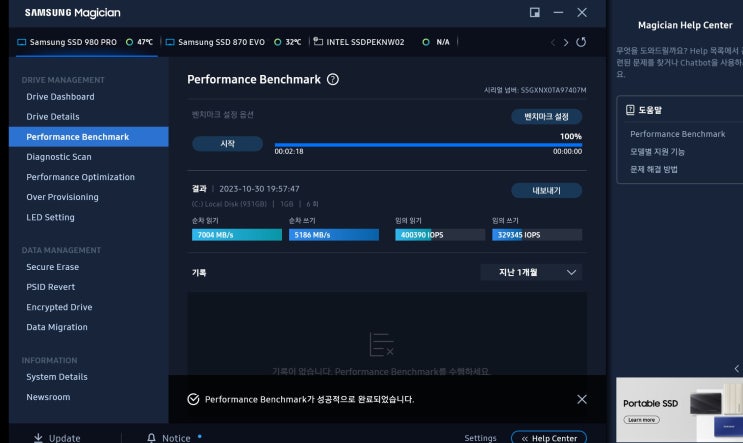Open Performance Benchmark help topic in Help Center
Viewport: 743px width, 443px height.
[678, 134]
